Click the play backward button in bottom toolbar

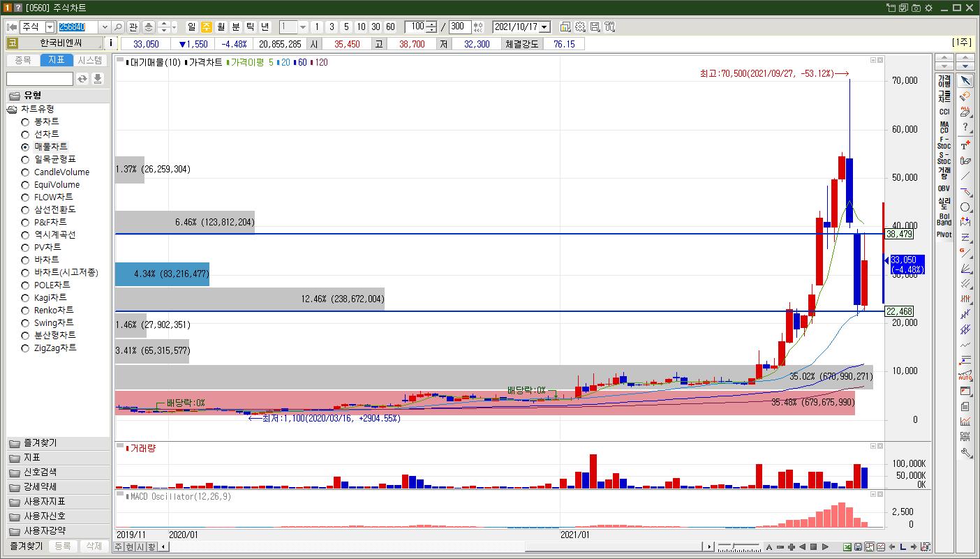803,546
